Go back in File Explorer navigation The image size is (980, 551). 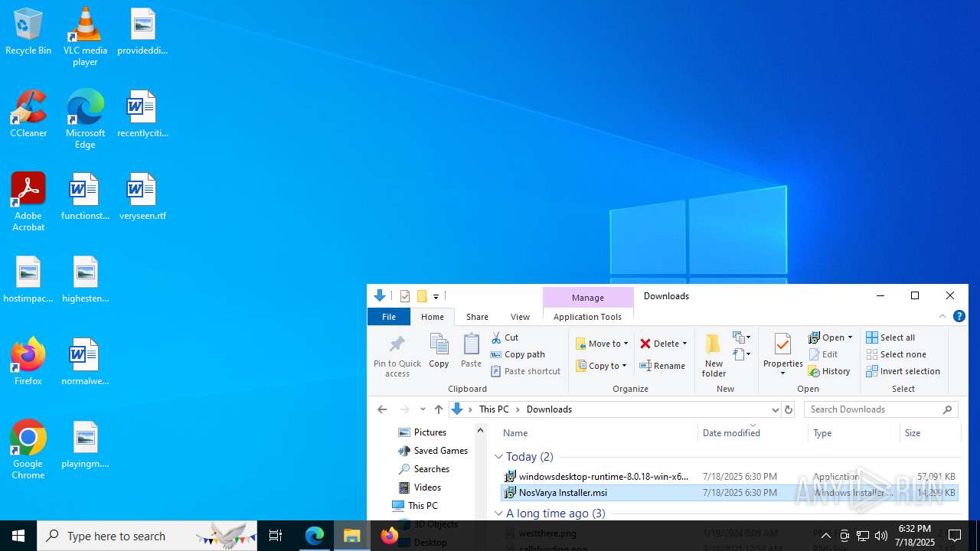[x=382, y=409]
